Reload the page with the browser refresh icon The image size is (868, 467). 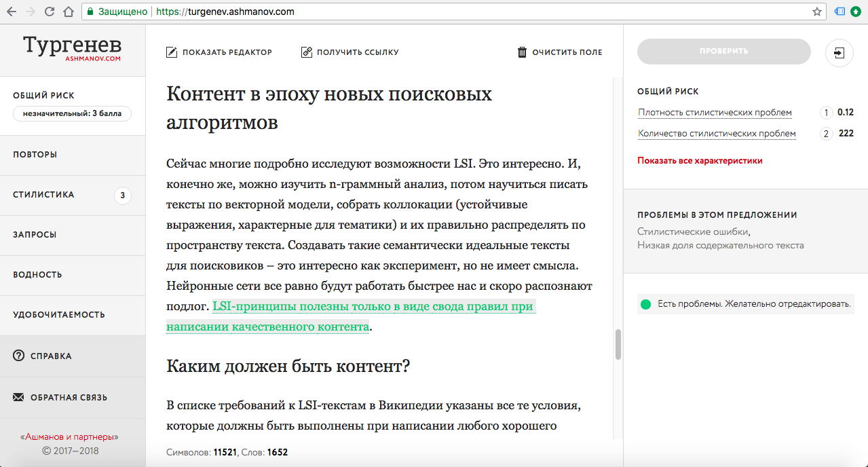[x=50, y=12]
